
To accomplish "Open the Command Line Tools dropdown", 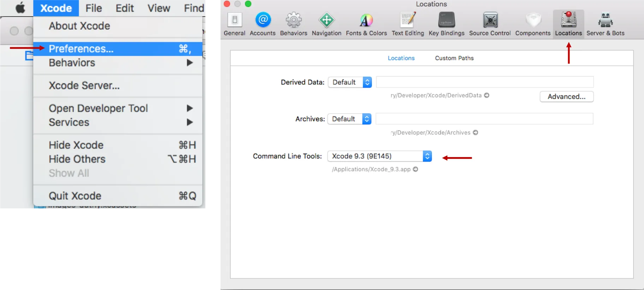I will pos(380,156).
